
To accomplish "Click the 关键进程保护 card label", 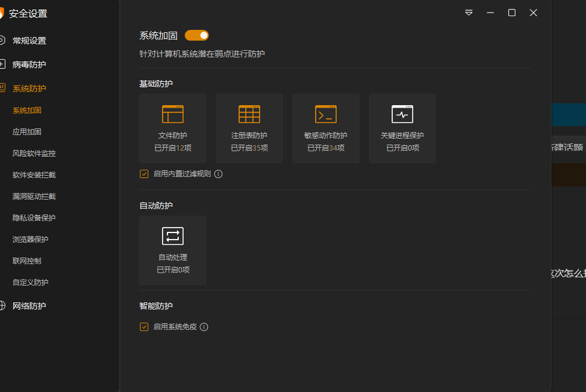I will click(402, 136).
